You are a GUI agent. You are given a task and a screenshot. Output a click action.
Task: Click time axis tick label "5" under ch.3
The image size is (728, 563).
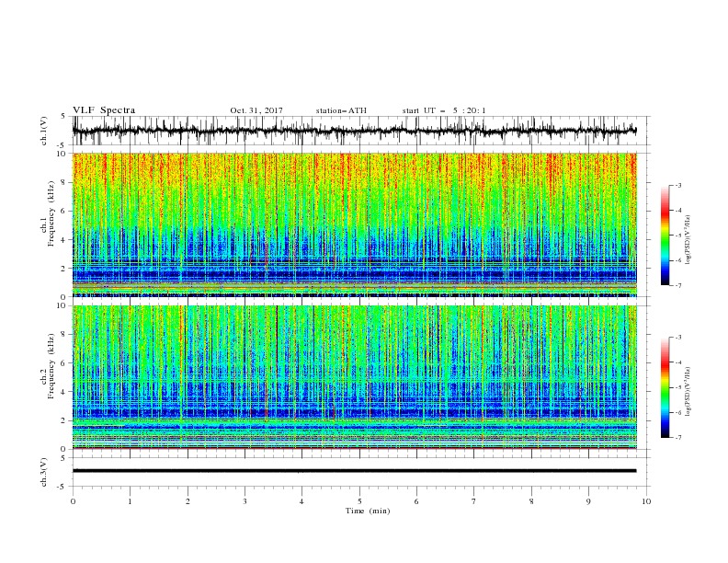pyautogui.click(x=359, y=501)
